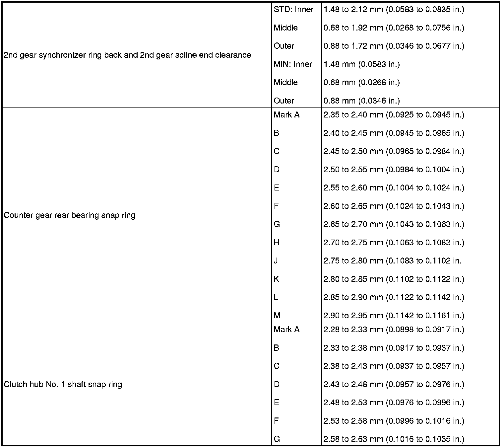Click the 2.58 to 2.63 mm value
Viewport: 504px width, 448px height.
[394, 439]
